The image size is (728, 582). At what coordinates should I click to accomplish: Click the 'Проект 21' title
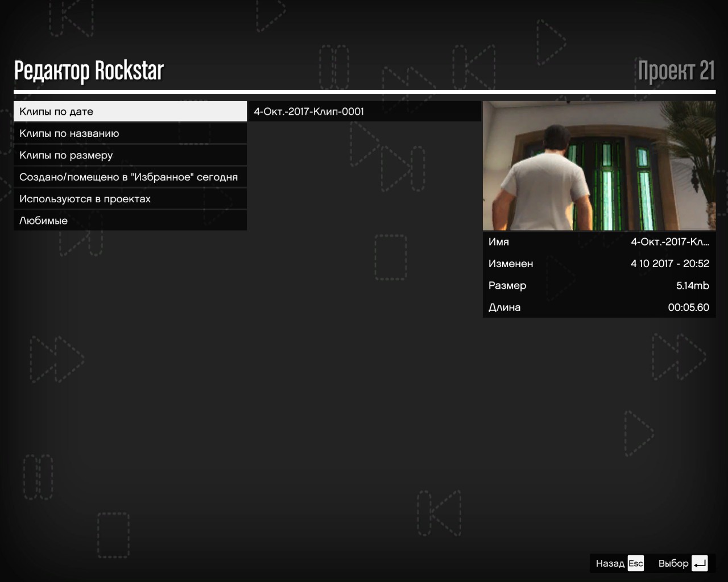pos(676,71)
